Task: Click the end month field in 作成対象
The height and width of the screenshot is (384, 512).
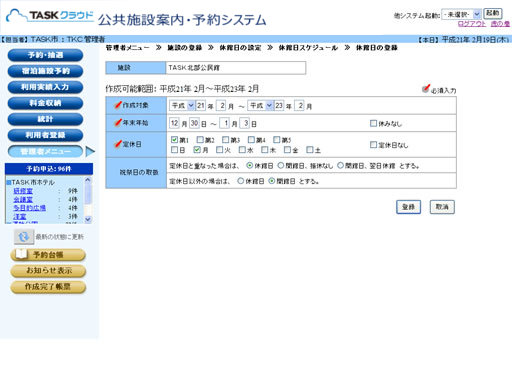Action: point(300,106)
